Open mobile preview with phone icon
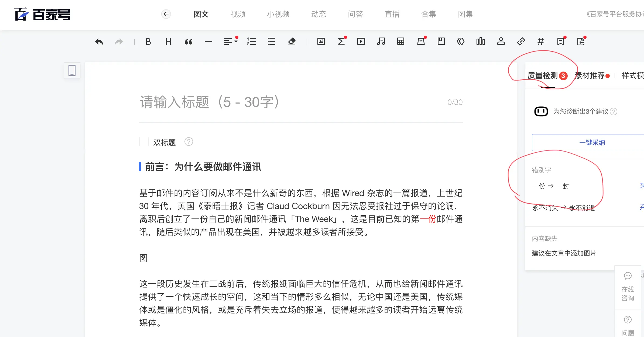 tap(72, 70)
